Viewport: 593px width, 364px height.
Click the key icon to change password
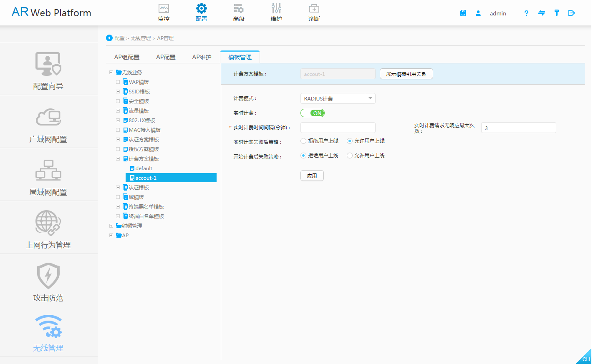coord(556,13)
